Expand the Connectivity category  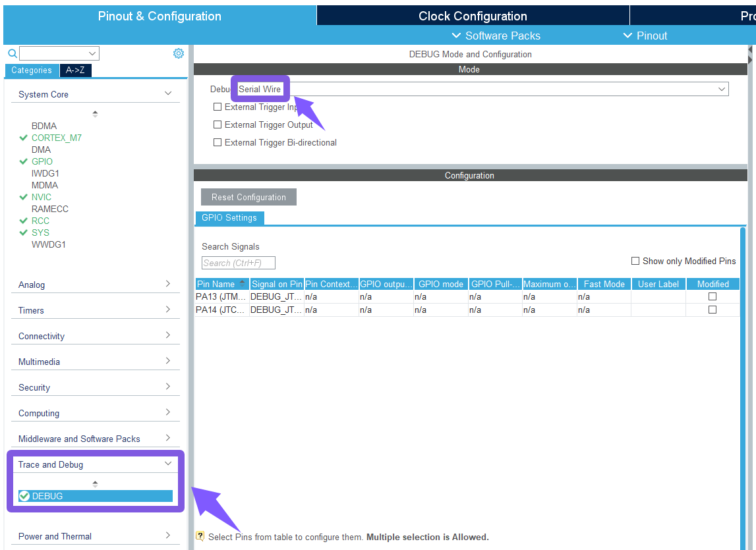(x=168, y=335)
